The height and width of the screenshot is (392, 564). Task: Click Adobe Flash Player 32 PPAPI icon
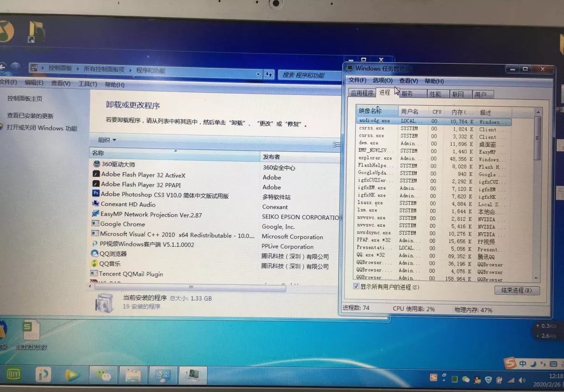(x=96, y=184)
